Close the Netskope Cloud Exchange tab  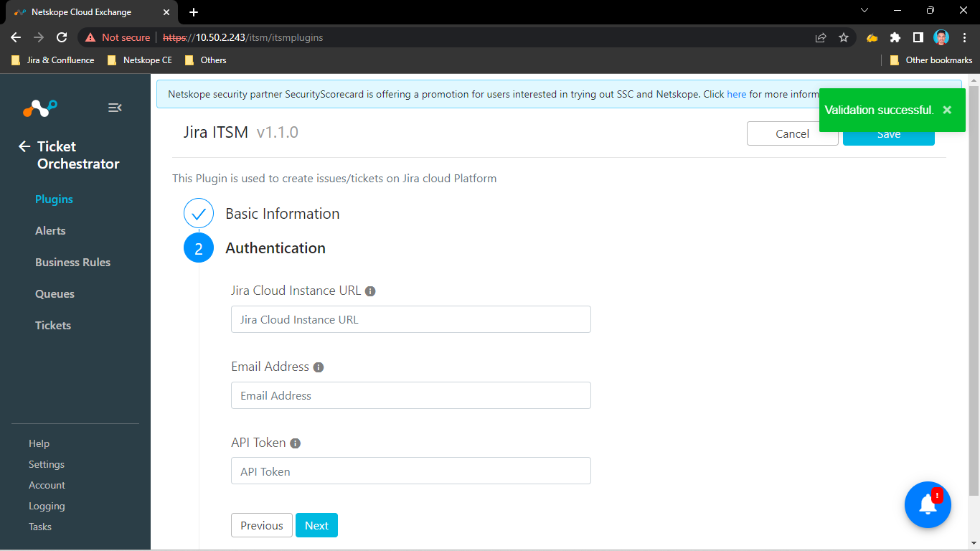click(166, 12)
